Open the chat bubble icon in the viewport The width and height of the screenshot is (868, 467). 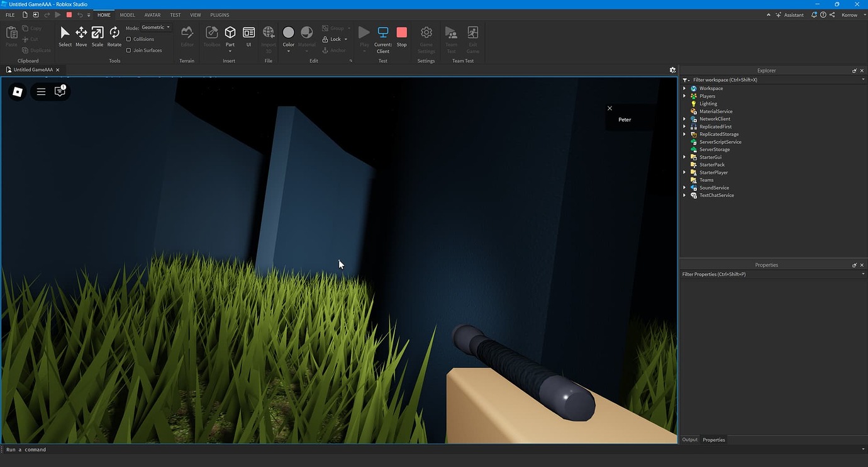(x=59, y=91)
